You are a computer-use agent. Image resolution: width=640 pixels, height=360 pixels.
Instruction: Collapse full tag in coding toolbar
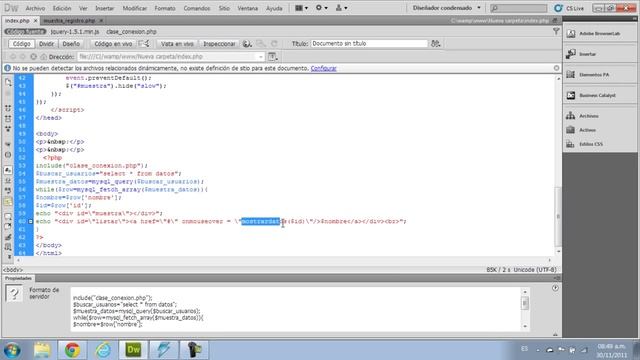click(x=8, y=109)
